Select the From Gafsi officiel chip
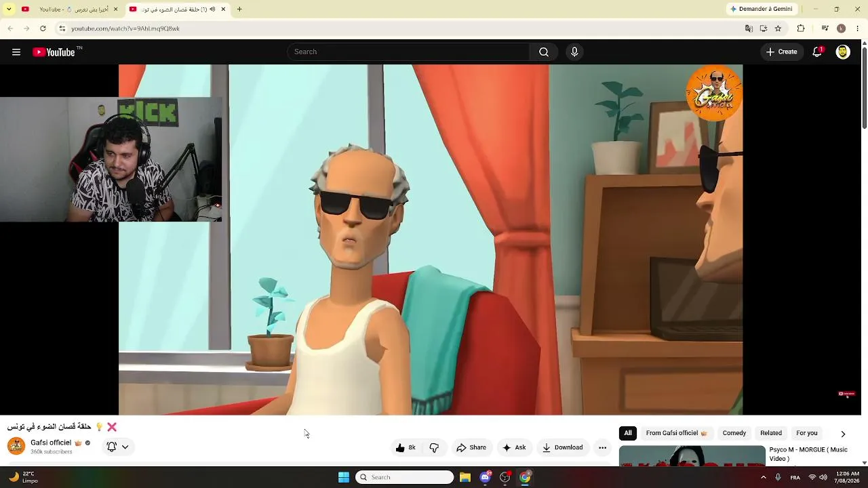Viewport: 868px width, 488px height. 676,433
